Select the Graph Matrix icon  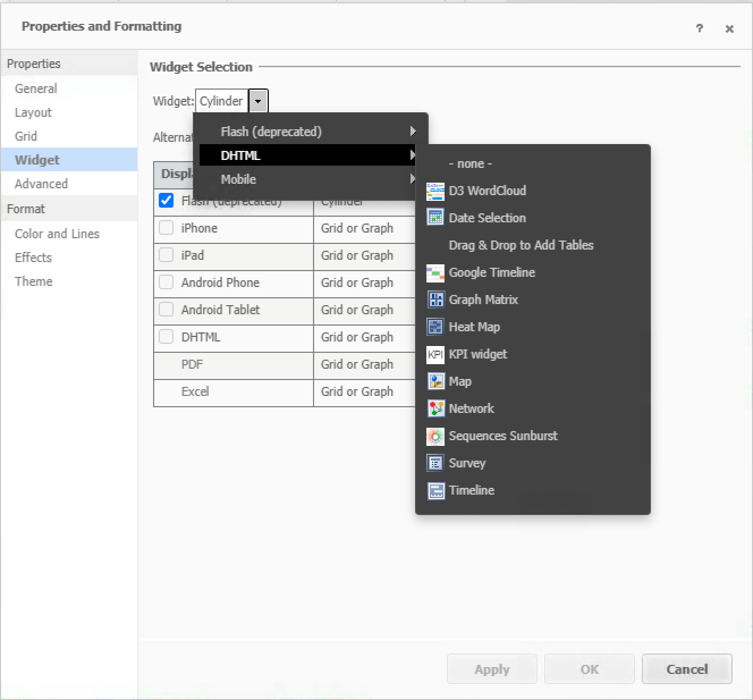click(435, 300)
